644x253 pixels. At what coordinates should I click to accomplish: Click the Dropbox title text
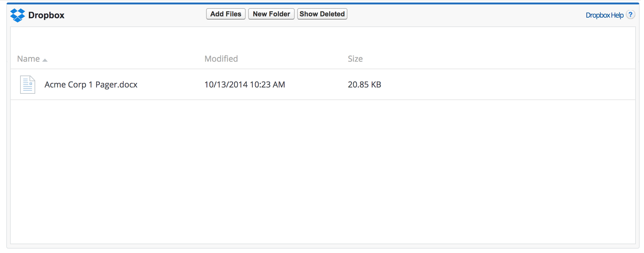[x=46, y=15]
